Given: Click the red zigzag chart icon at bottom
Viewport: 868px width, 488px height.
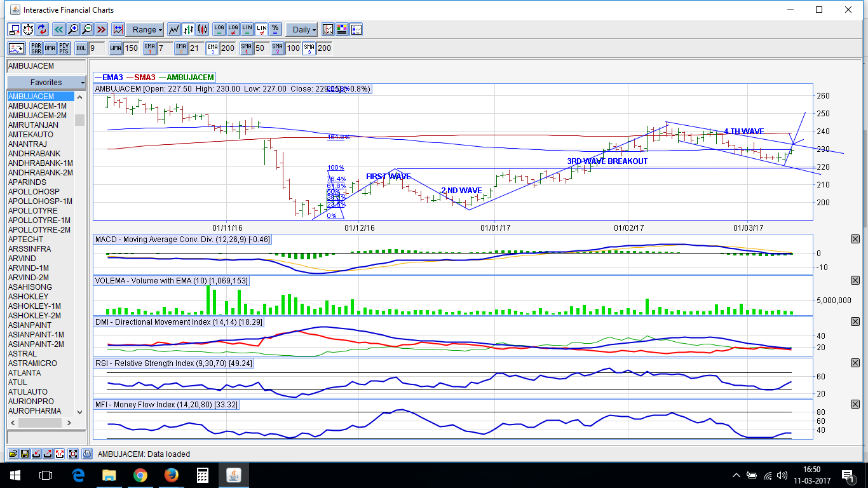Looking at the screenshot, I should click(59, 454).
